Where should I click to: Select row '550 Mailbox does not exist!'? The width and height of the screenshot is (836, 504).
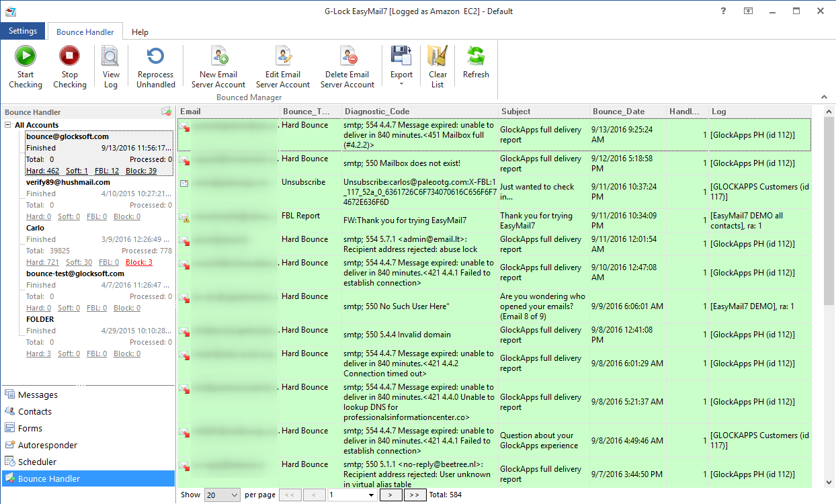point(494,163)
